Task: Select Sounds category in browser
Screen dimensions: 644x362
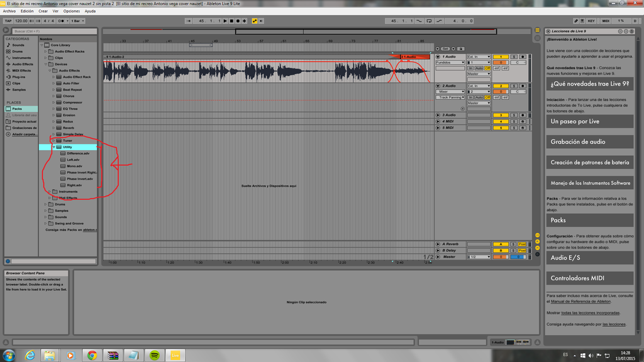Action: 18,45
